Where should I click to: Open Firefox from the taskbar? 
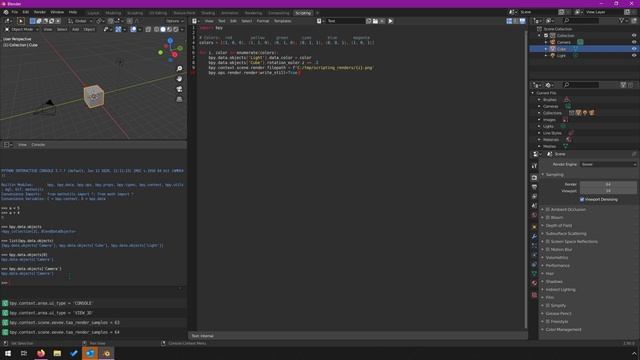[x=41, y=353]
